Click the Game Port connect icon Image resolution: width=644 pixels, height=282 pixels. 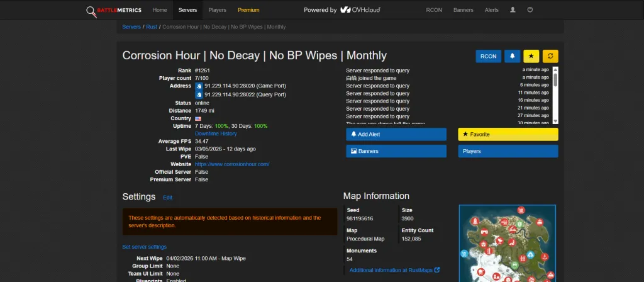199,86
